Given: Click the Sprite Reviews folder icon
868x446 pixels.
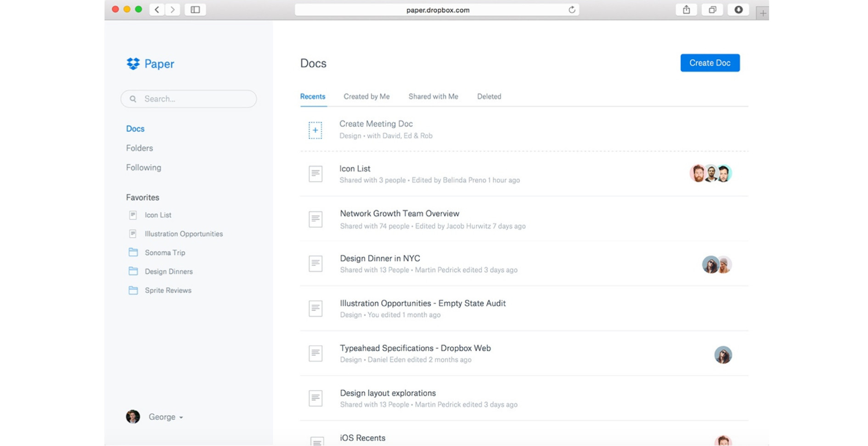Looking at the screenshot, I should [133, 290].
